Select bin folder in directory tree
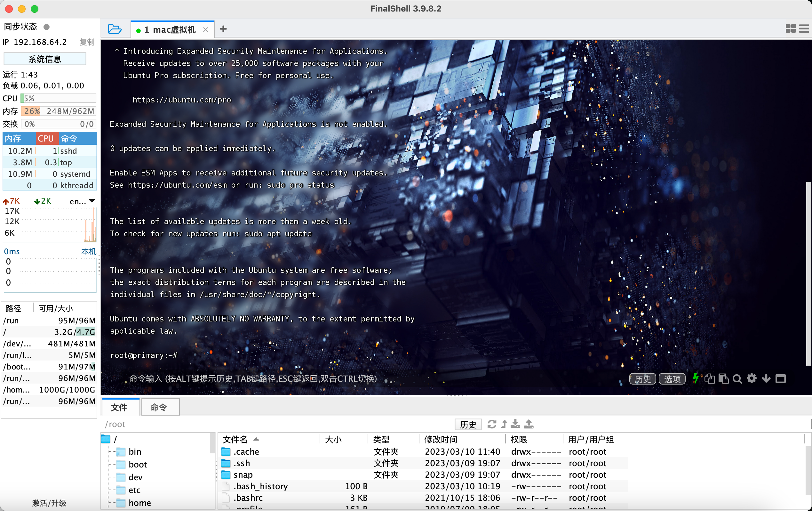Image resolution: width=812 pixels, height=511 pixels. click(129, 451)
